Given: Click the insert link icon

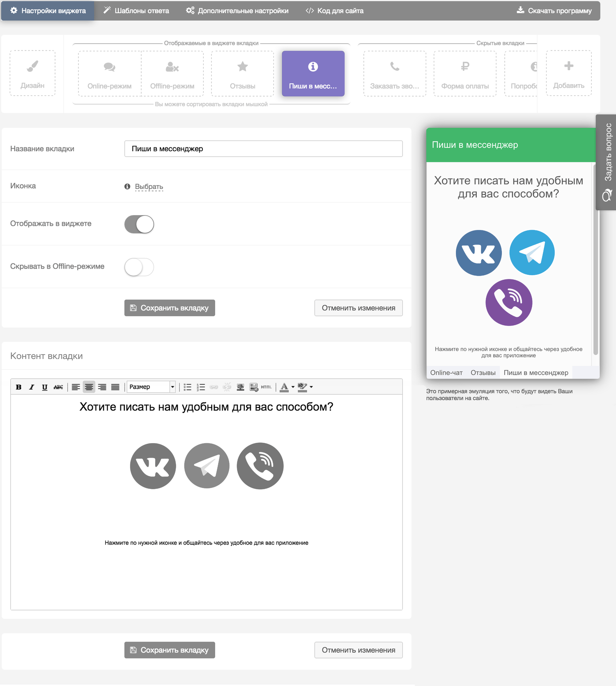Looking at the screenshot, I should (x=214, y=387).
